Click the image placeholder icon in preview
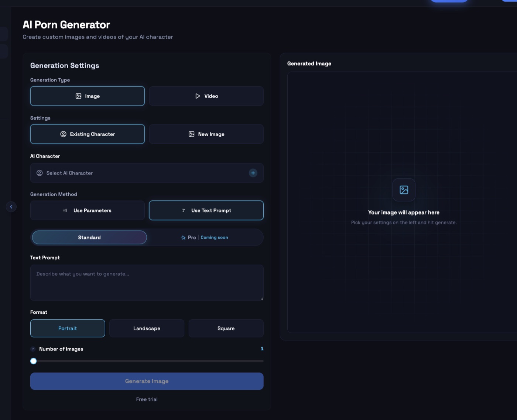 404,190
